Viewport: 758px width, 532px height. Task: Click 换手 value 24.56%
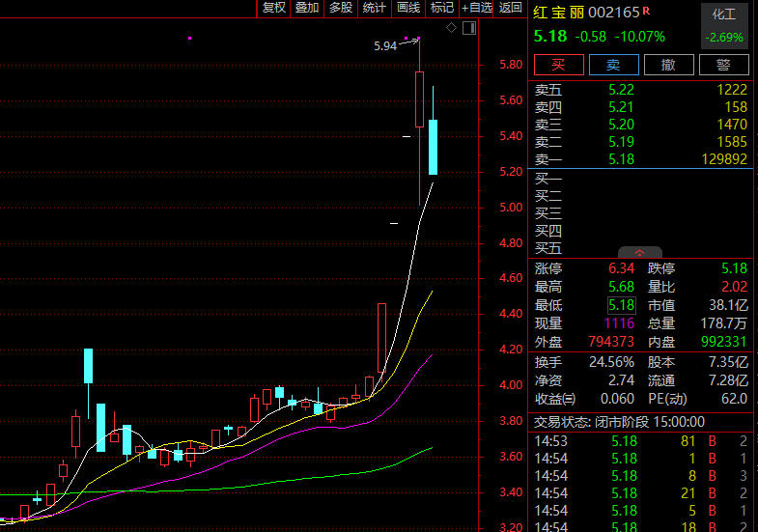tap(611, 362)
